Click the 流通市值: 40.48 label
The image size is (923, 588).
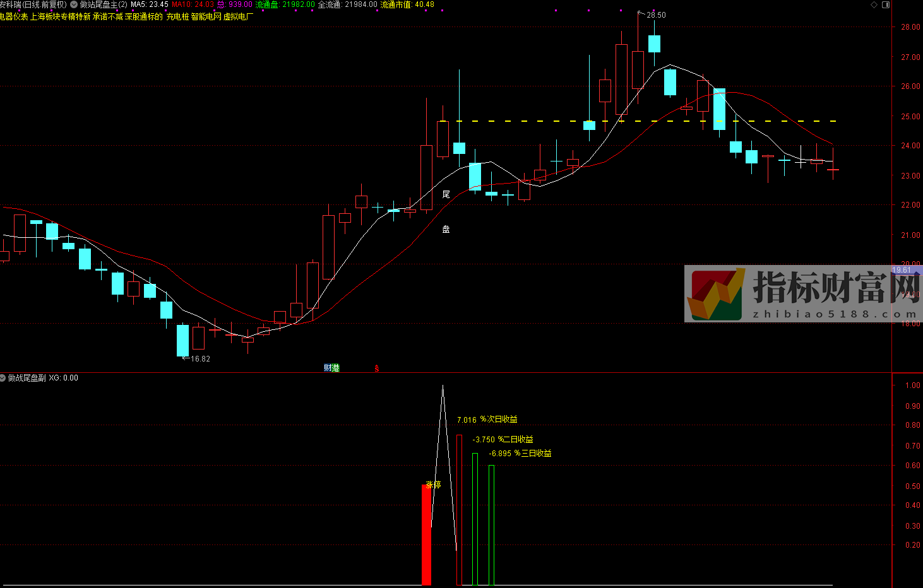pos(407,4)
